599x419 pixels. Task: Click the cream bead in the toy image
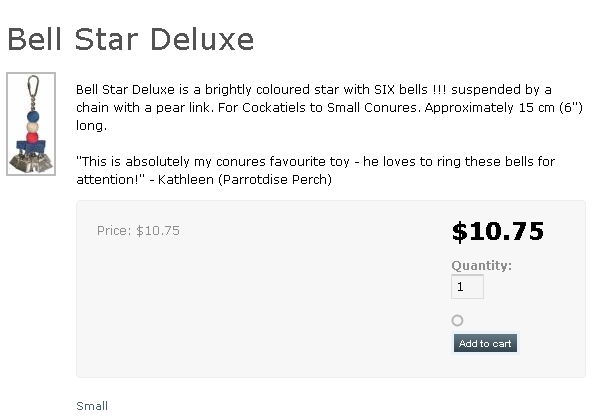pos(32,127)
